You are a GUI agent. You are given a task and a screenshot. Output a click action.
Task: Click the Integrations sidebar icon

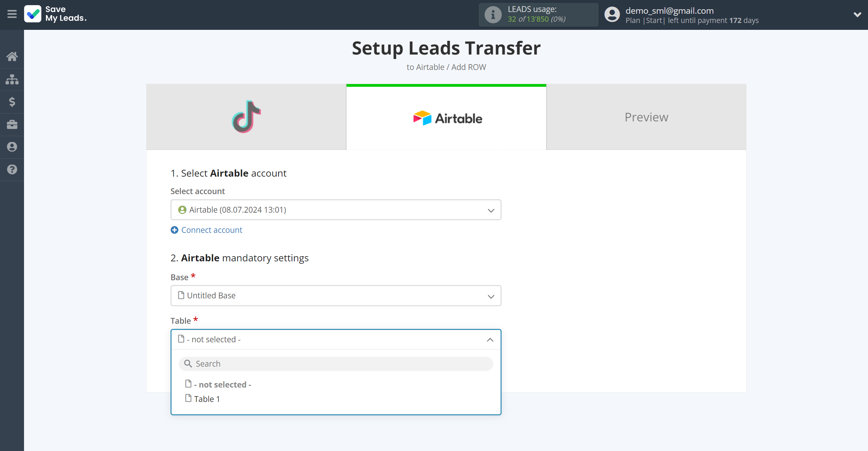[x=12, y=79]
